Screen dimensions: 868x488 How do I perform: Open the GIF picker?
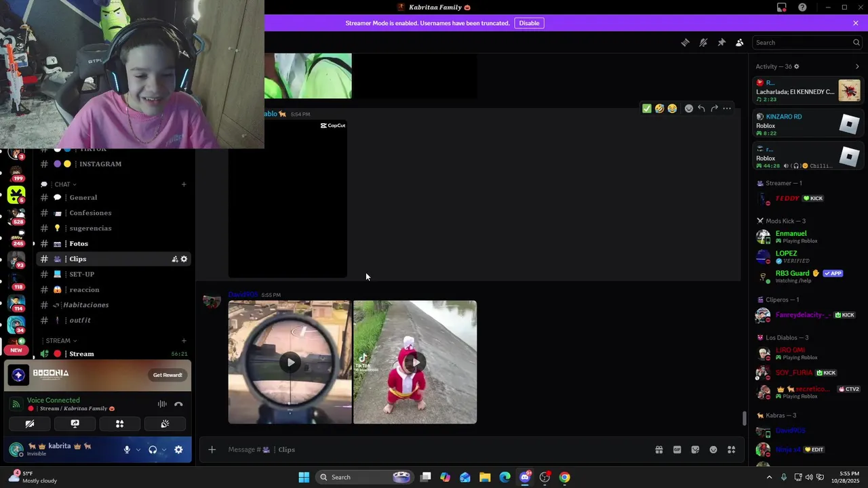coord(677,449)
